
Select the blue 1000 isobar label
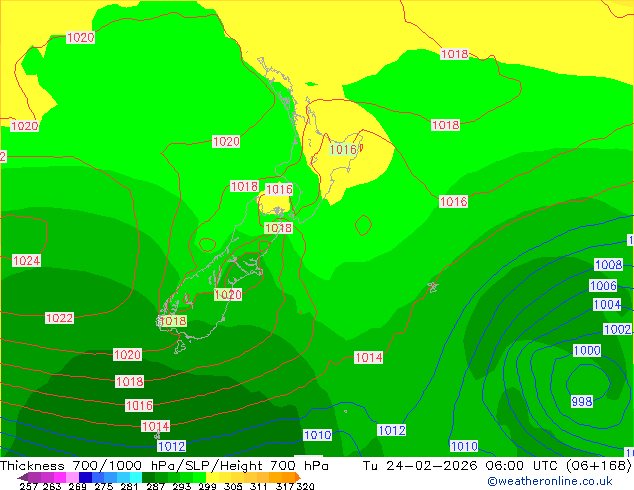[587, 350]
